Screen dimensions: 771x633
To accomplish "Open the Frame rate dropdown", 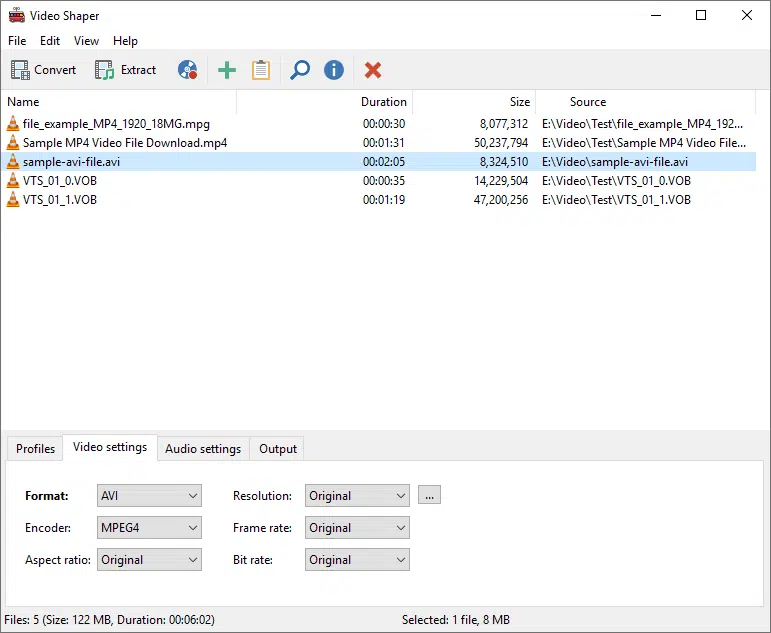I will pos(357,528).
